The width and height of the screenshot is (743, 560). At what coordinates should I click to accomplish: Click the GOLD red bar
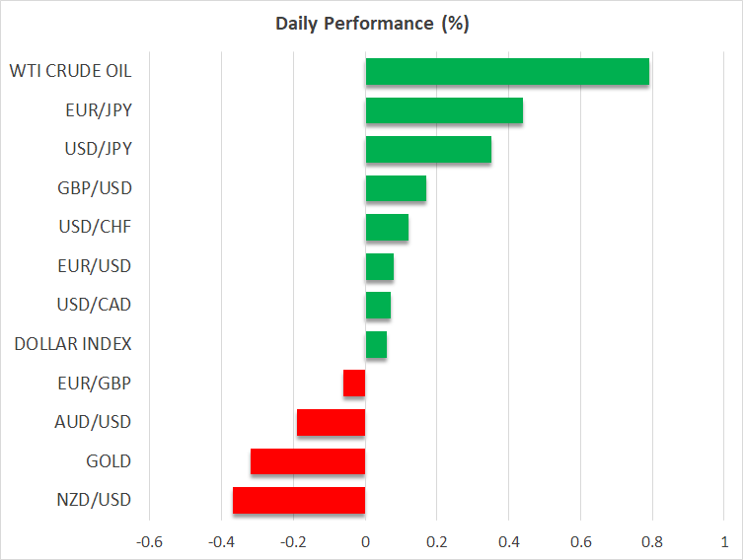click(x=308, y=461)
